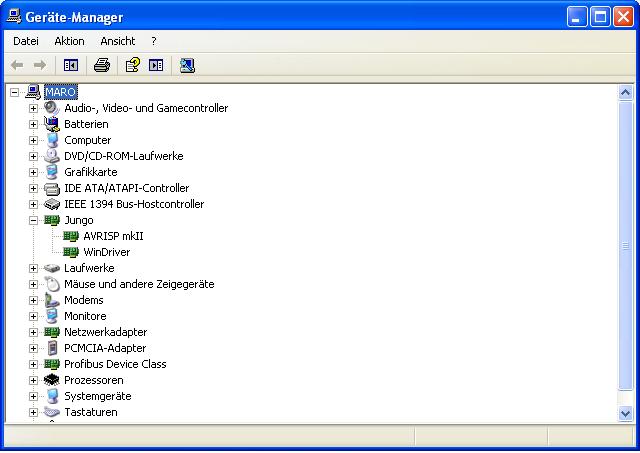640x453 pixels.
Task: Click the Netzwerkadapter card icon
Action: pos(52,332)
